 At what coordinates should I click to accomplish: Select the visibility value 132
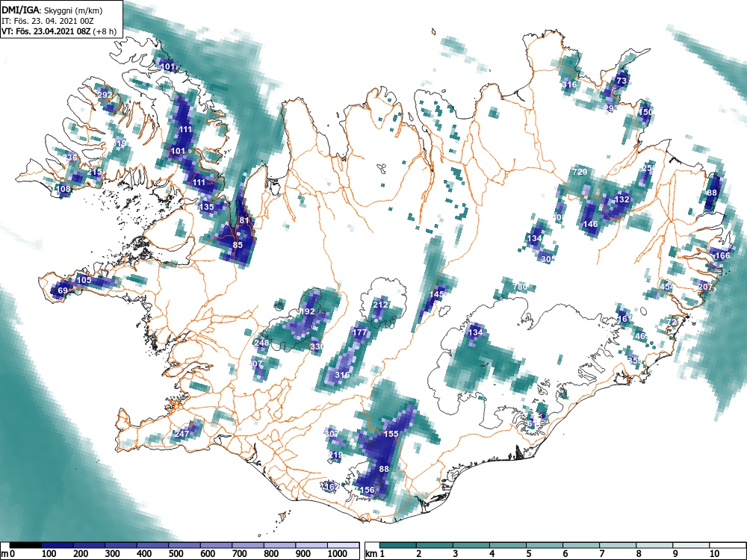(x=622, y=199)
